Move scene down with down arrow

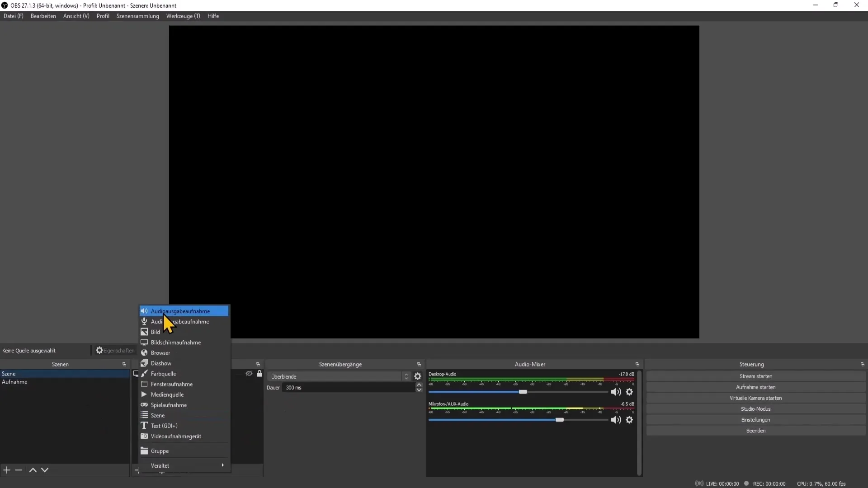pyautogui.click(x=45, y=470)
